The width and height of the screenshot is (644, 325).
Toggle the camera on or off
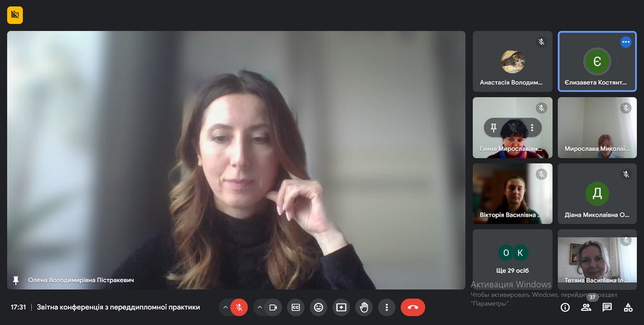[x=273, y=307]
